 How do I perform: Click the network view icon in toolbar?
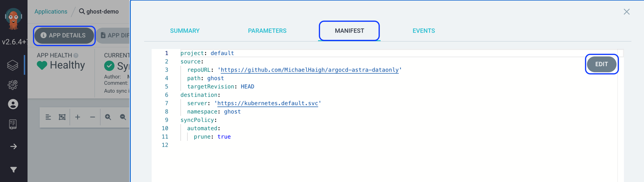pyautogui.click(x=62, y=117)
